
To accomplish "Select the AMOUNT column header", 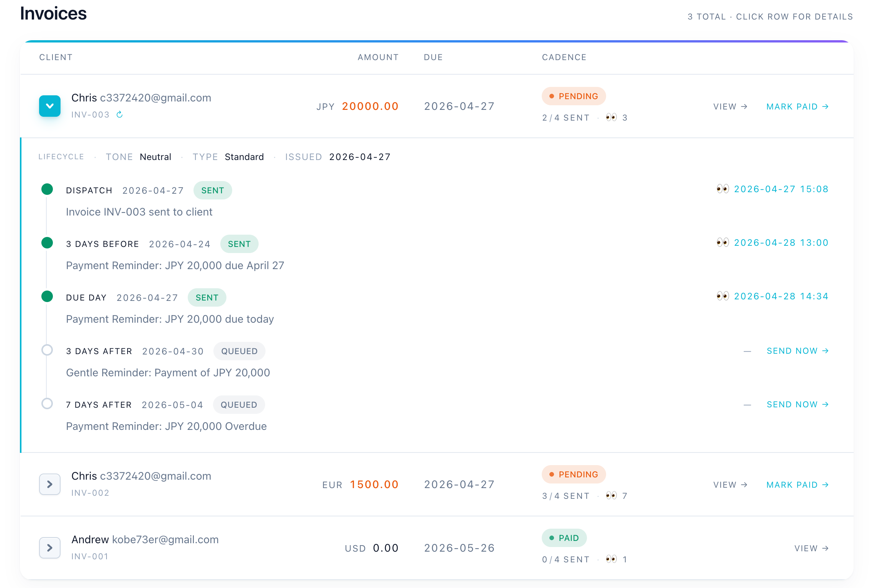I will pyautogui.click(x=378, y=57).
